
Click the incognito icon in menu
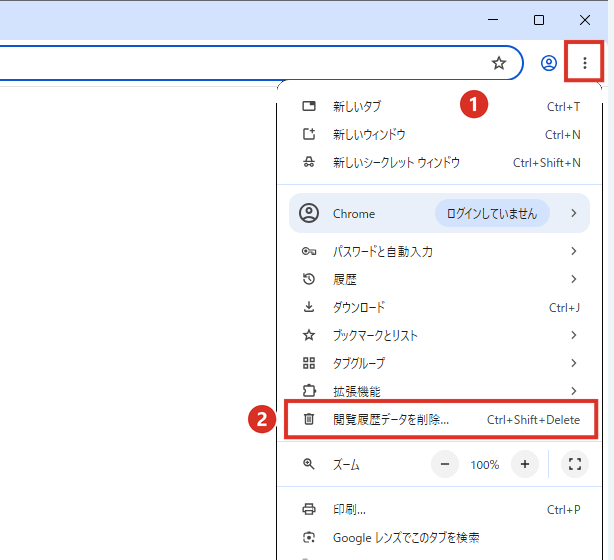[x=309, y=162]
